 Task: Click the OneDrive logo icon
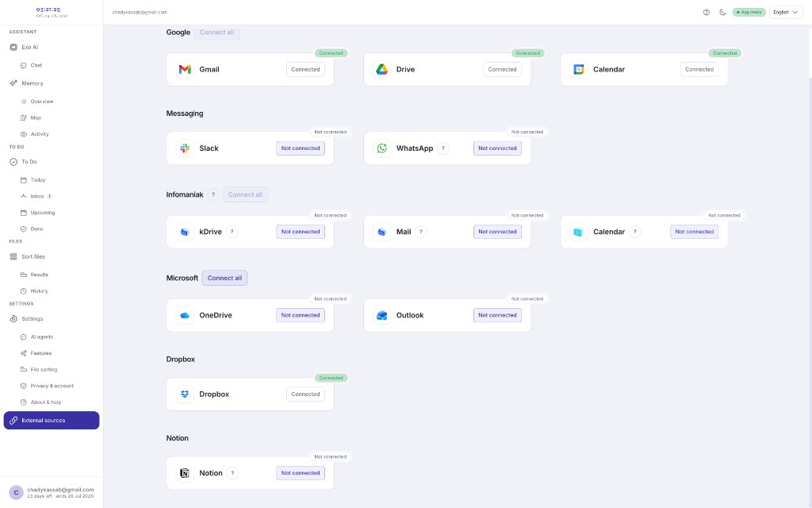(x=185, y=315)
